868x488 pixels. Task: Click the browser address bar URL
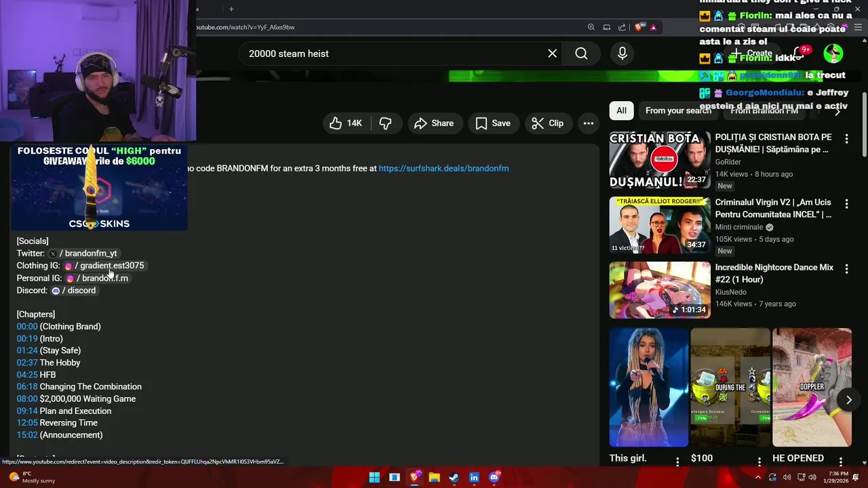pos(245,27)
